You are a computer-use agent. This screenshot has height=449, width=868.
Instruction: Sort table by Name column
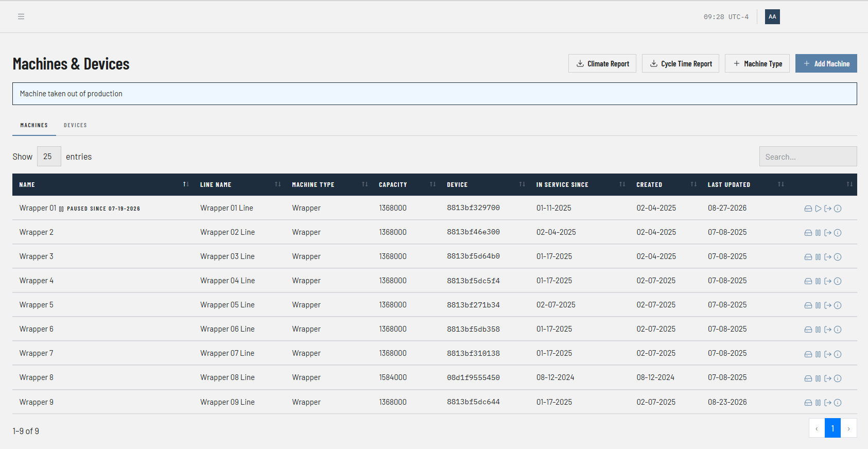pyautogui.click(x=103, y=184)
